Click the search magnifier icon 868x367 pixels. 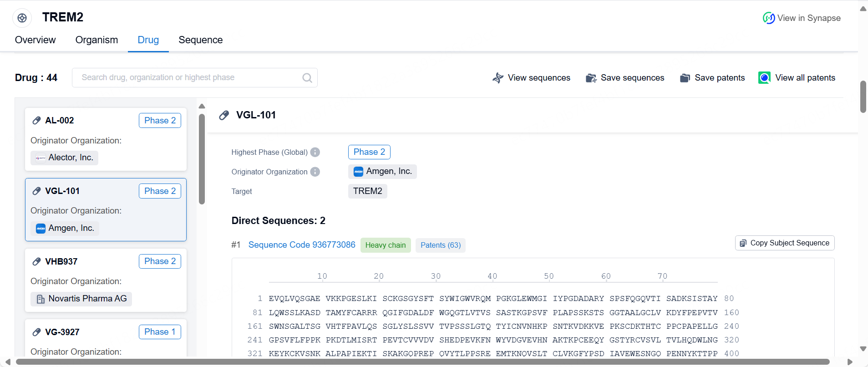[x=307, y=78]
